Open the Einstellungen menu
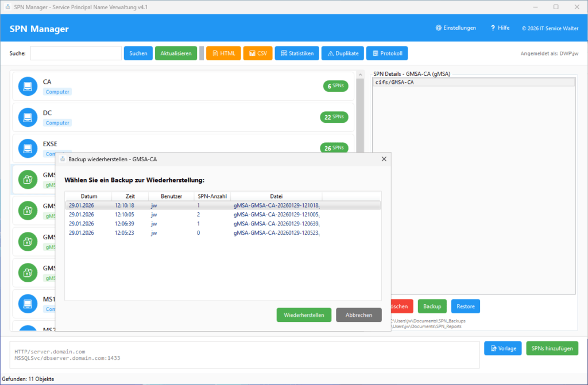 tap(455, 27)
